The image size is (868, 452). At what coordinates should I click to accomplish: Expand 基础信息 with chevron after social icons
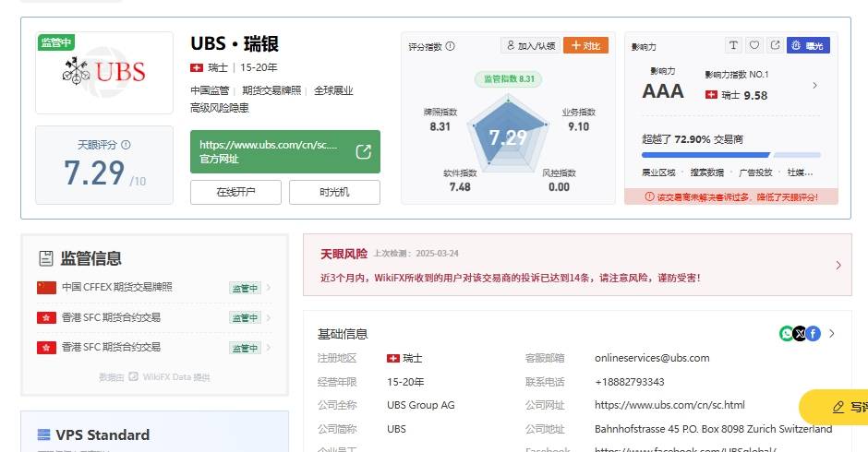[x=831, y=333]
